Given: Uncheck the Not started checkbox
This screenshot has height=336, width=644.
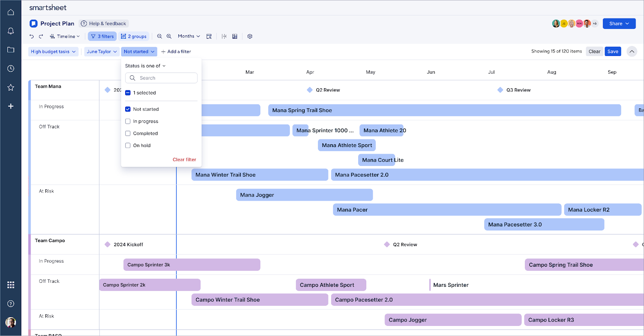Looking at the screenshot, I should tap(128, 109).
